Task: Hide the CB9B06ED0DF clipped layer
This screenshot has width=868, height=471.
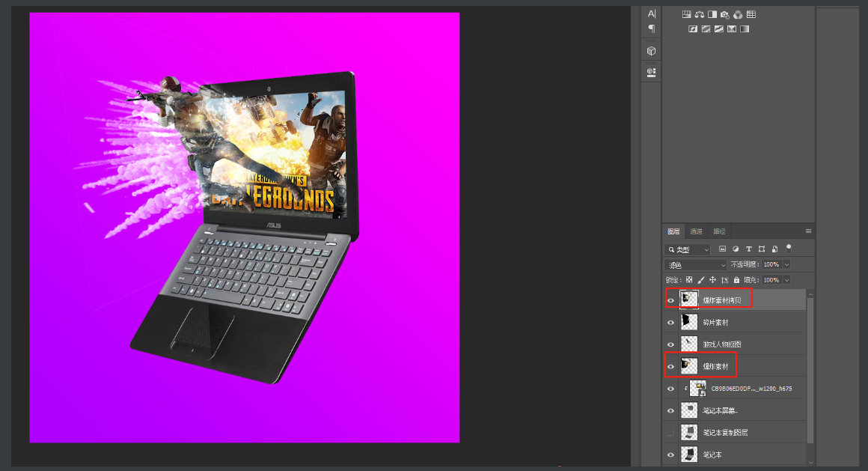Action: click(x=671, y=389)
